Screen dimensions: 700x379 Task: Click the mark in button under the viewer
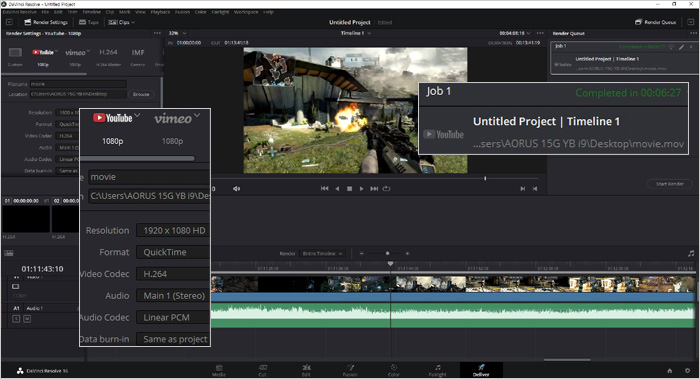click(522, 189)
